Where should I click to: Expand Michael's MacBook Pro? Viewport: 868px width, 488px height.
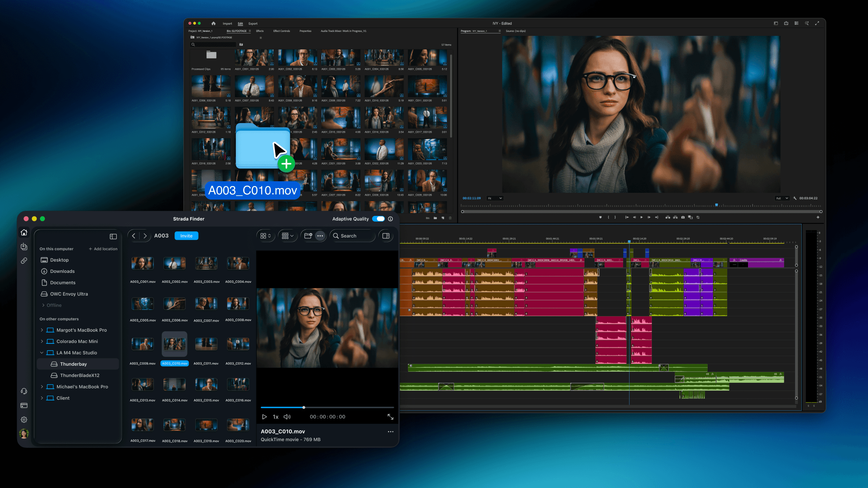point(42,387)
